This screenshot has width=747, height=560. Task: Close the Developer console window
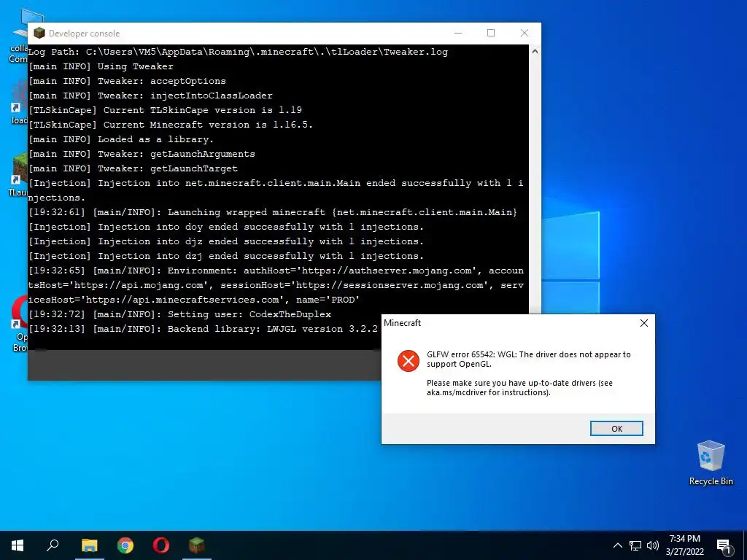click(524, 33)
